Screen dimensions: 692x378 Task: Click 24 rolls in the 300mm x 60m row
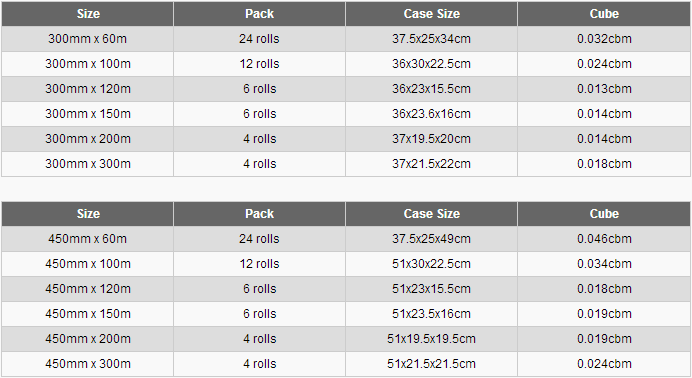[x=260, y=39]
